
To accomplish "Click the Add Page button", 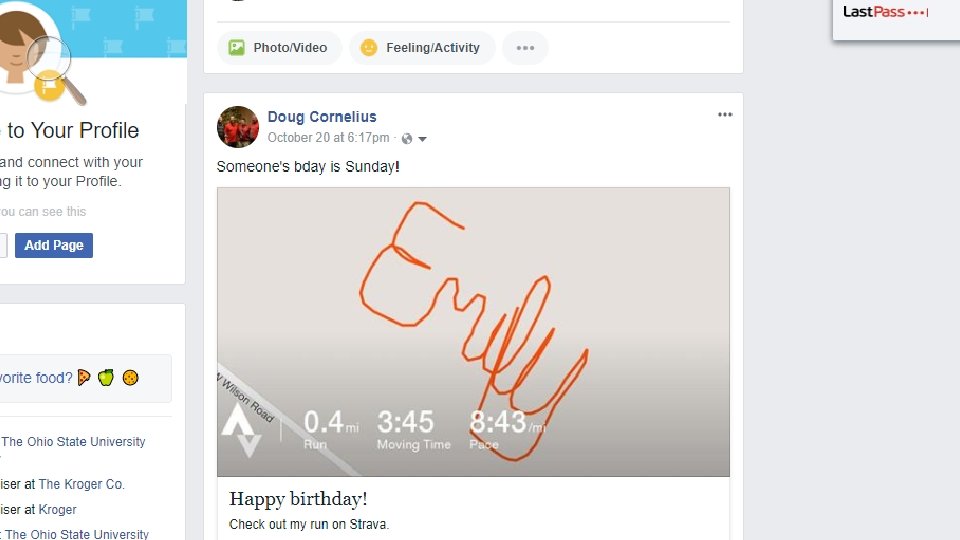I will (x=54, y=245).
